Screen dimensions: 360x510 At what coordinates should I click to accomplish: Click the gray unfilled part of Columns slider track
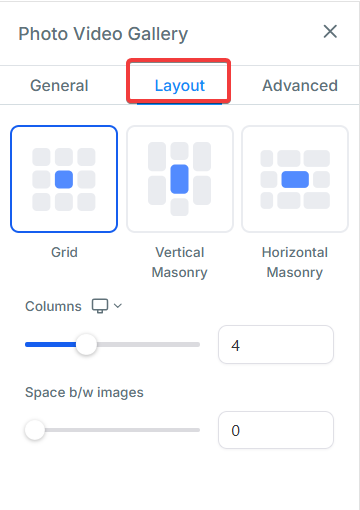[x=148, y=344]
